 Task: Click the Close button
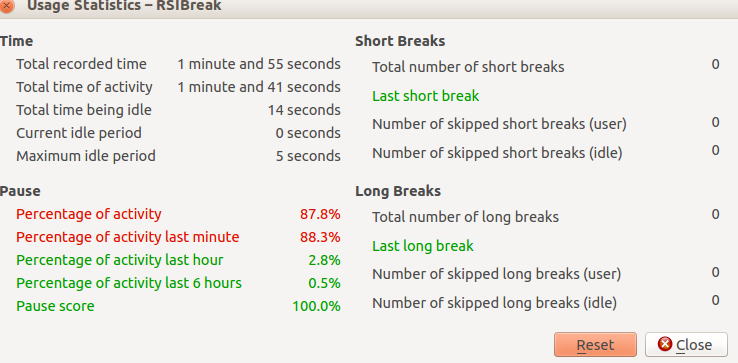click(x=686, y=345)
